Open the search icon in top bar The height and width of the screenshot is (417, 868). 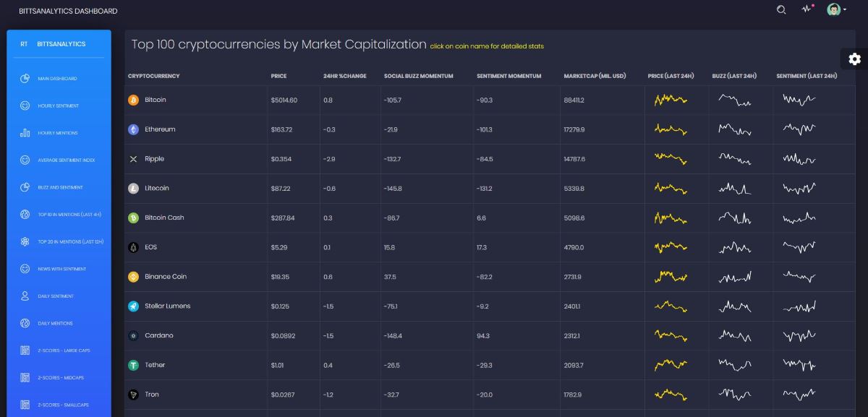(x=781, y=10)
